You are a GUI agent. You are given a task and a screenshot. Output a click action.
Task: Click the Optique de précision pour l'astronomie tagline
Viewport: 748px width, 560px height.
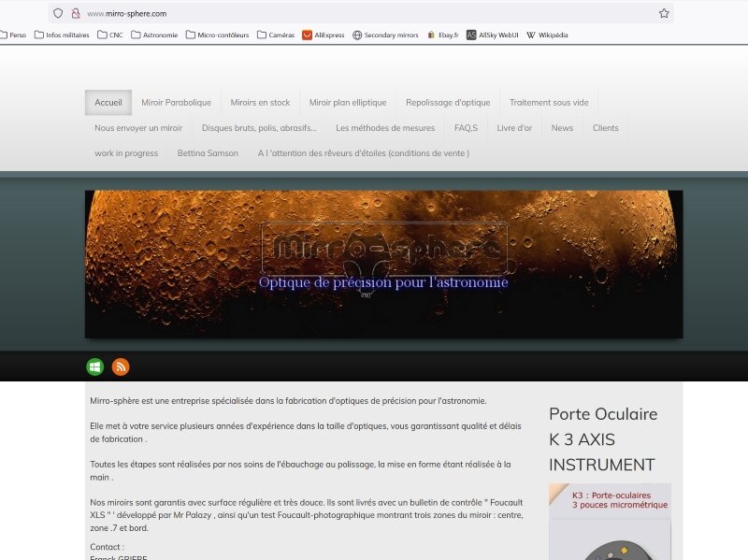383,282
